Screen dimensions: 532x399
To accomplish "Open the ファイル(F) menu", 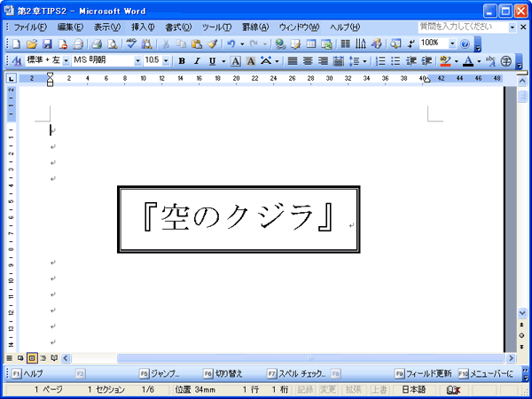I will click(30, 27).
